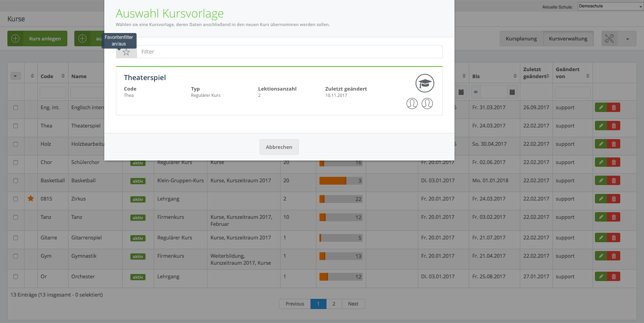
Task: Edit the Basketball course with pencil icon
Action: pyautogui.click(x=601, y=180)
